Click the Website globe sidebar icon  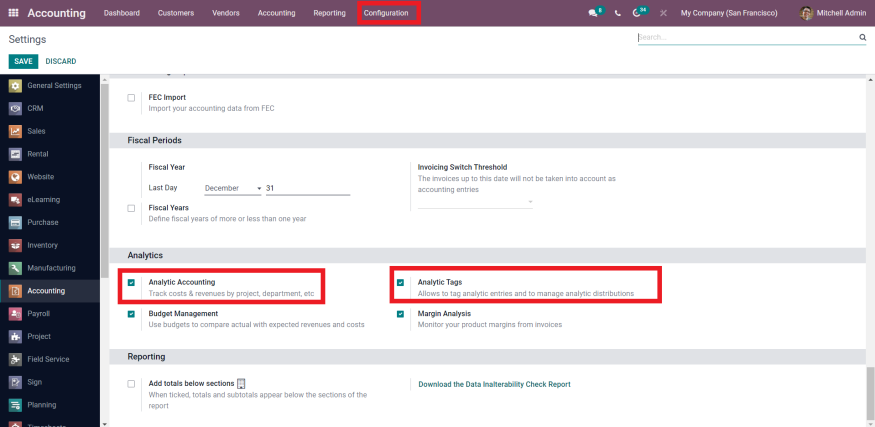point(16,177)
